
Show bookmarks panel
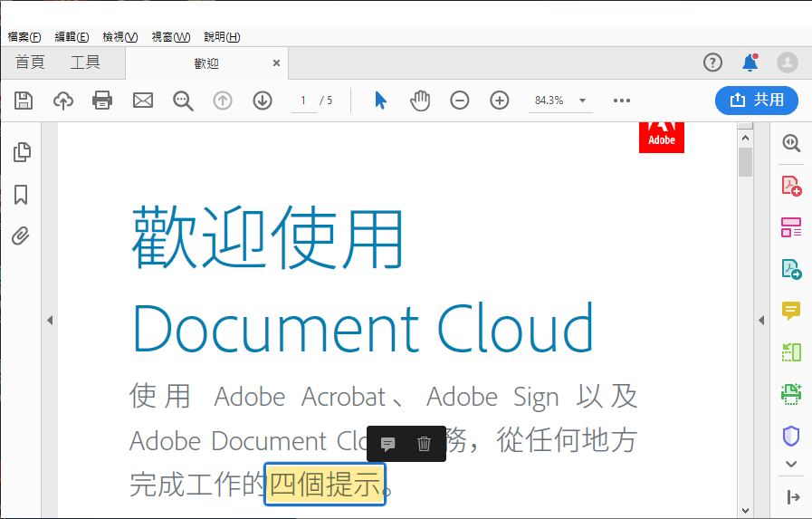[x=21, y=194]
